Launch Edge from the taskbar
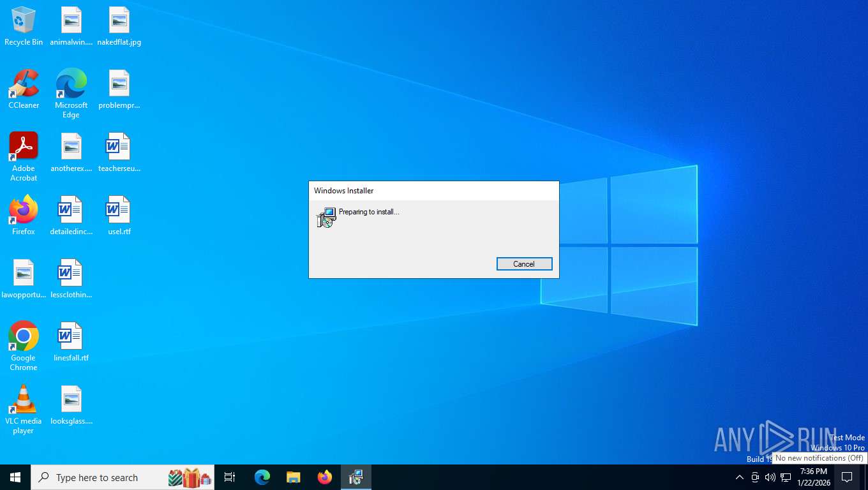Viewport: 868px width, 490px height. click(262, 477)
